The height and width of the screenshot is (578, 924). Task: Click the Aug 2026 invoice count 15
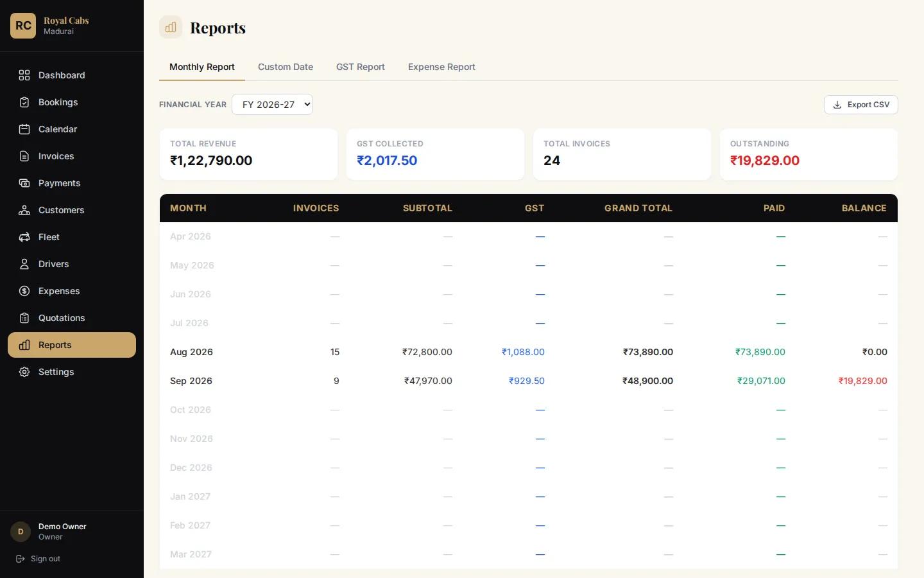[x=335, y=352]
